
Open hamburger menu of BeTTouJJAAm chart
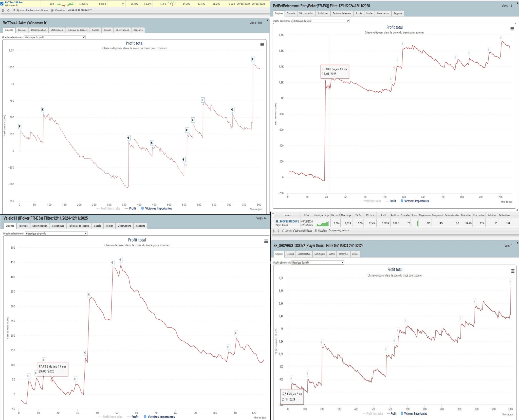[x=262, y=45]
